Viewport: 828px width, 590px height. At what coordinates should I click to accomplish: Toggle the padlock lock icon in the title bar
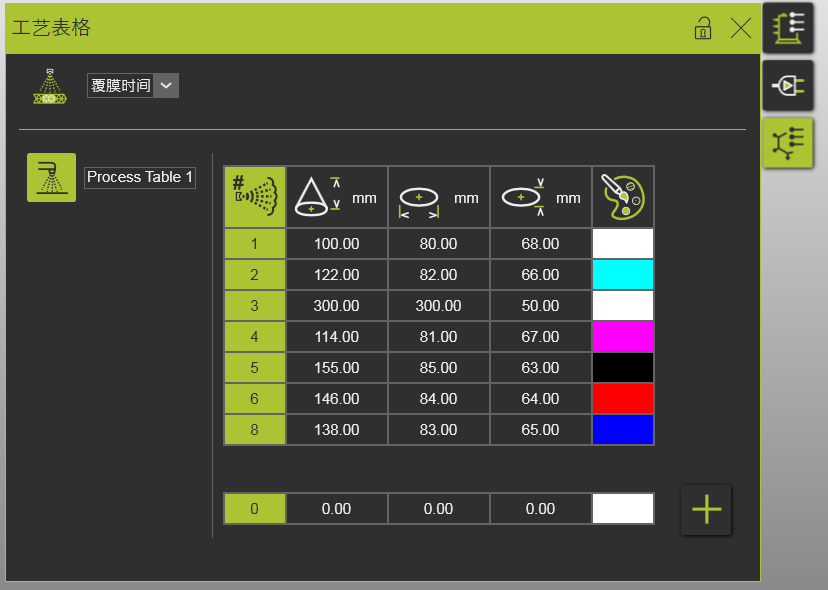703,28
